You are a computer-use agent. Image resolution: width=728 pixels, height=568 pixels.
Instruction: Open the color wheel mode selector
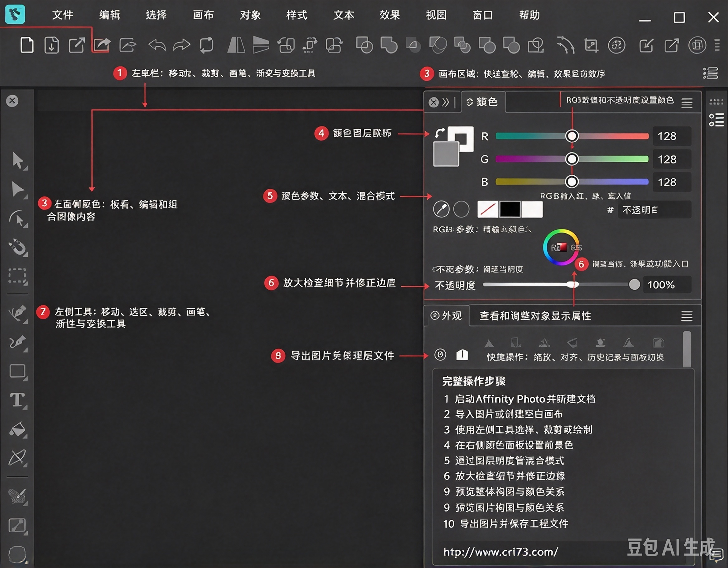tap(561, 247)
